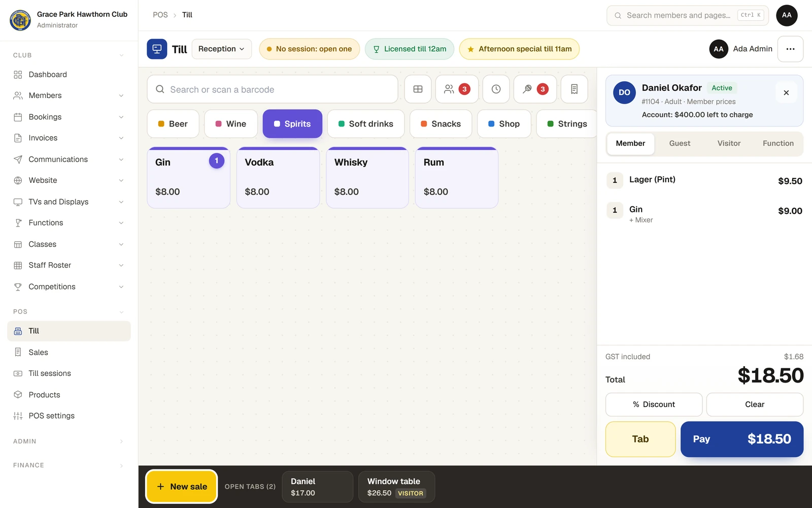Open the receipt icon button
Viewport: 812px width, 508px height.
(x=574, y=89)
